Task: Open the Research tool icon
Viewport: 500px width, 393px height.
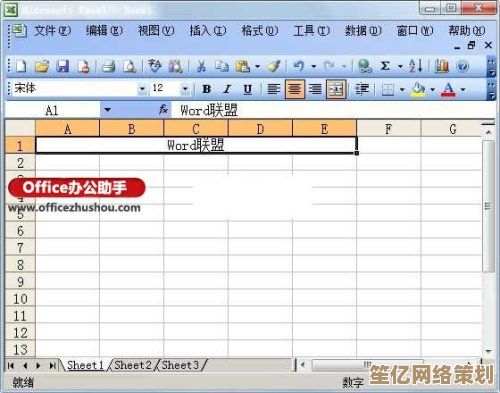Action: (175, 66)
